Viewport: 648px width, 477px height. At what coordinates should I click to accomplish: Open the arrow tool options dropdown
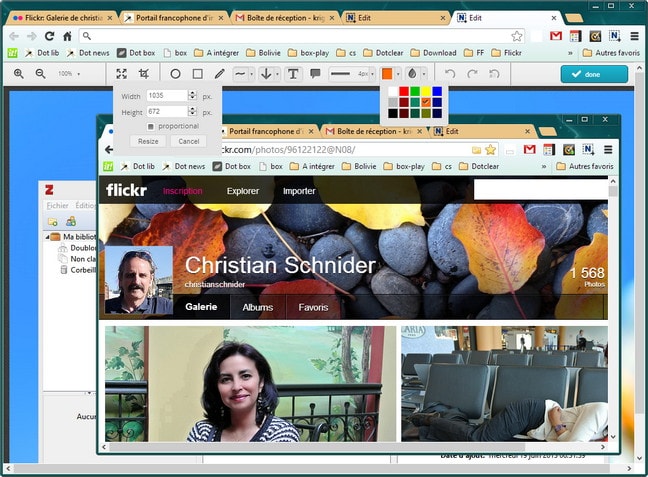click(277, 74)
